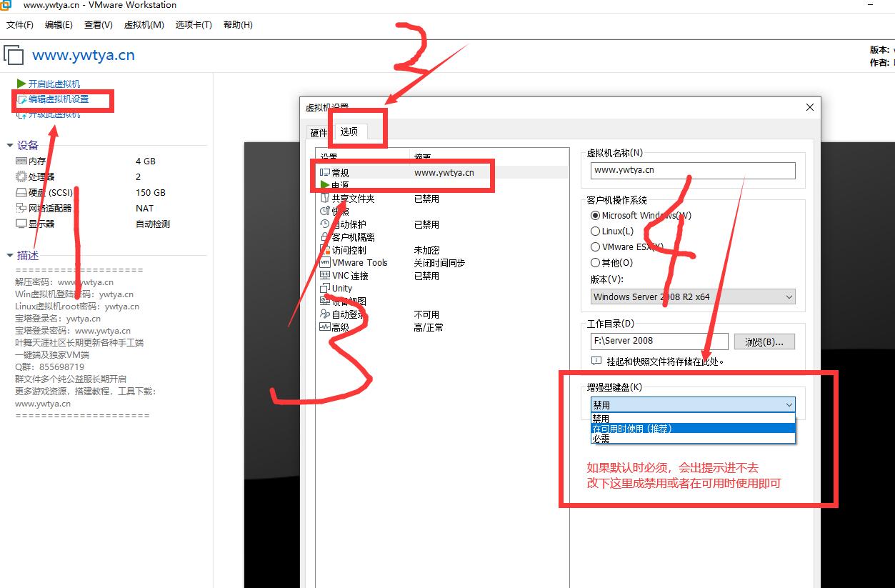The height and width of the screenshot is (588, 895).
Task: Close the 虚拟机设置 dialog
Action: pyautogui.click(x=809, y=107)
